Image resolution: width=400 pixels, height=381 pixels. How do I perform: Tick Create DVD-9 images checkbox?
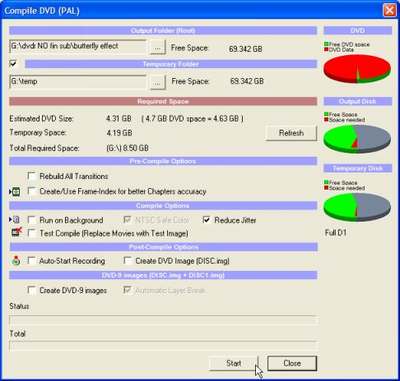(32, 290)
